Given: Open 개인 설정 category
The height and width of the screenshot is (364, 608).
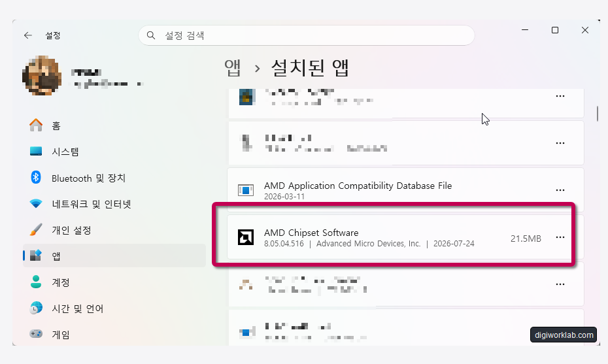Looking at the screenshot, I should point(114,230).
